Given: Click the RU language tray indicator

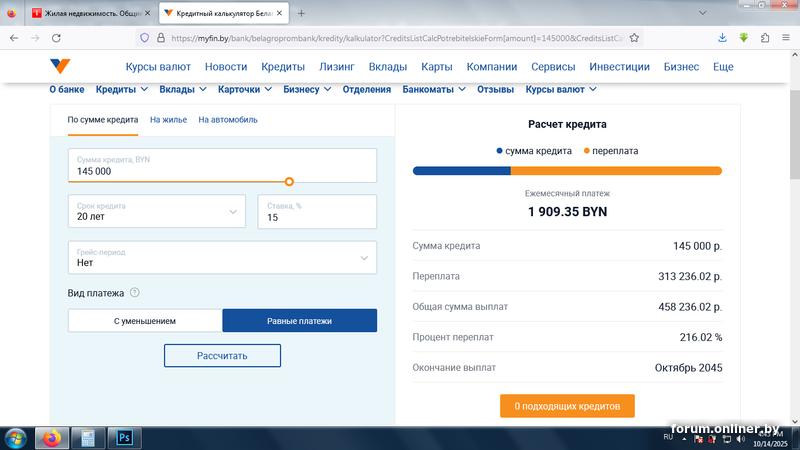Looking at the screenshot, I should [668, 437].
